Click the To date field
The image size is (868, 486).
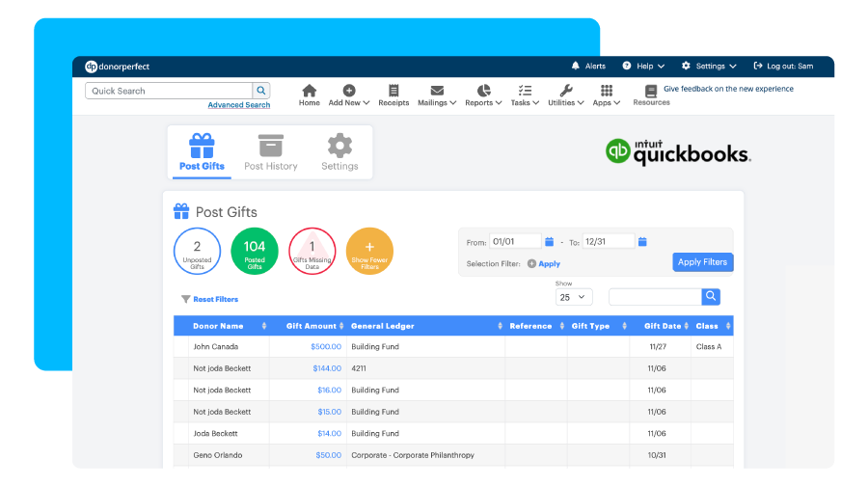[609, 241]
